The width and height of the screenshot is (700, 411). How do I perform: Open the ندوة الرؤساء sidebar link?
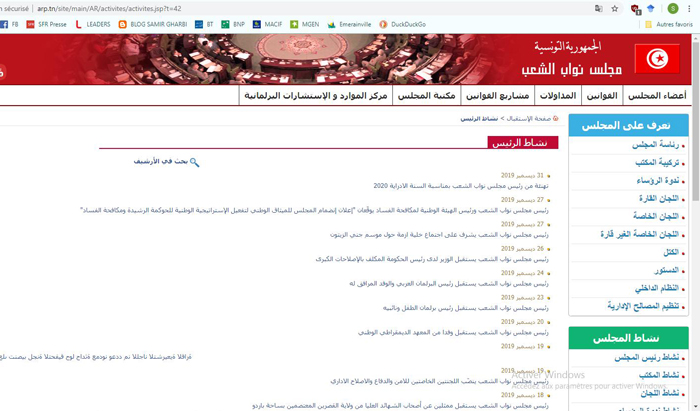click(x=658, y=180)
